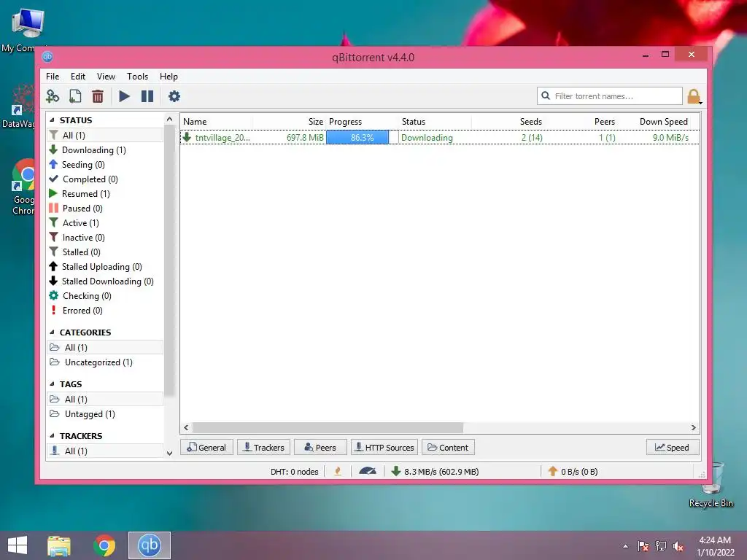The width and height of the screenshot is (747, 560).
Task: Filter by Paused (0) status
Action: (105, 209)
